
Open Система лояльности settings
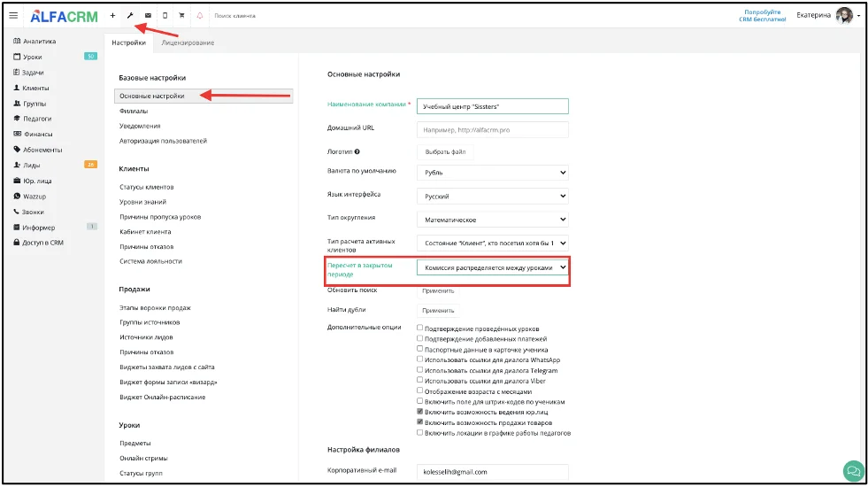[x=150, y=261]
